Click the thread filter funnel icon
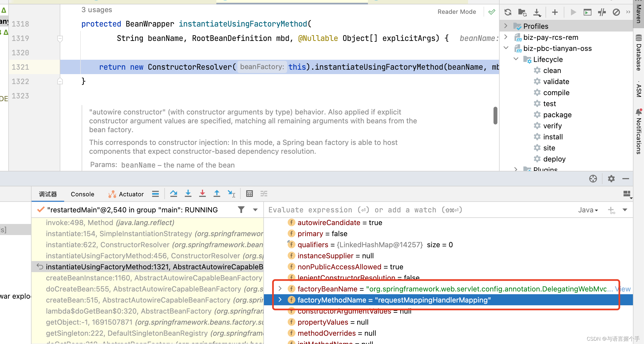 [x=241, y=210]
